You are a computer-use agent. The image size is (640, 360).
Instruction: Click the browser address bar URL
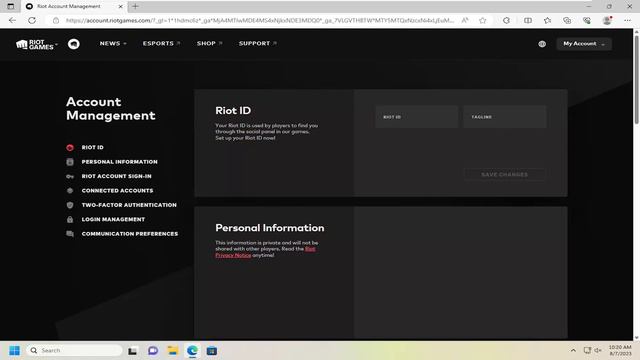pyautogui.click(x=260, y=20)
